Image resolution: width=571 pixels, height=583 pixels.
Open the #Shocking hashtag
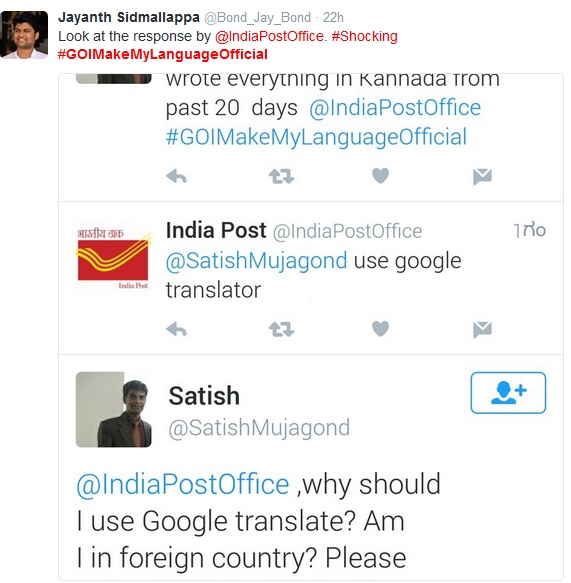[364, 36]
